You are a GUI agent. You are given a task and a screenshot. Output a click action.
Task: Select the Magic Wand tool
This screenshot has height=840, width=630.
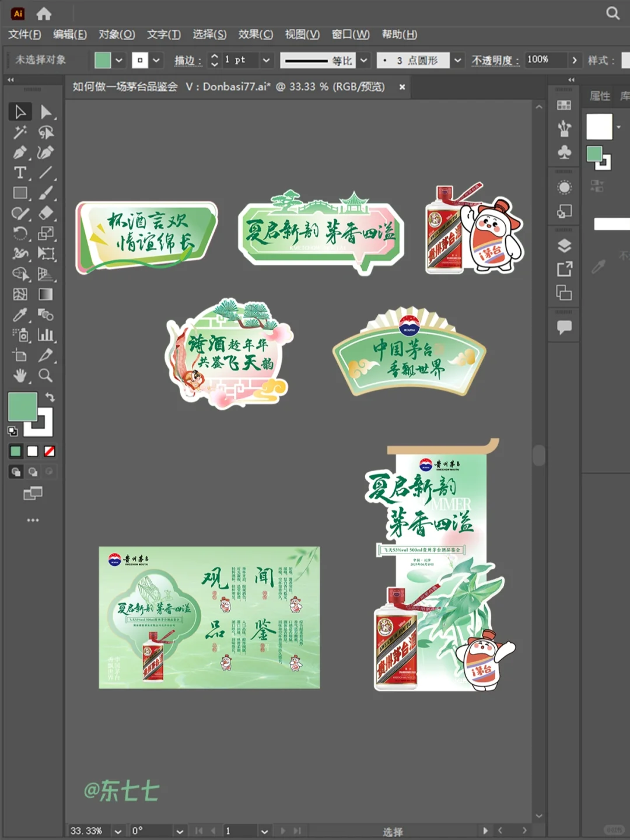(x=20, y=132)
